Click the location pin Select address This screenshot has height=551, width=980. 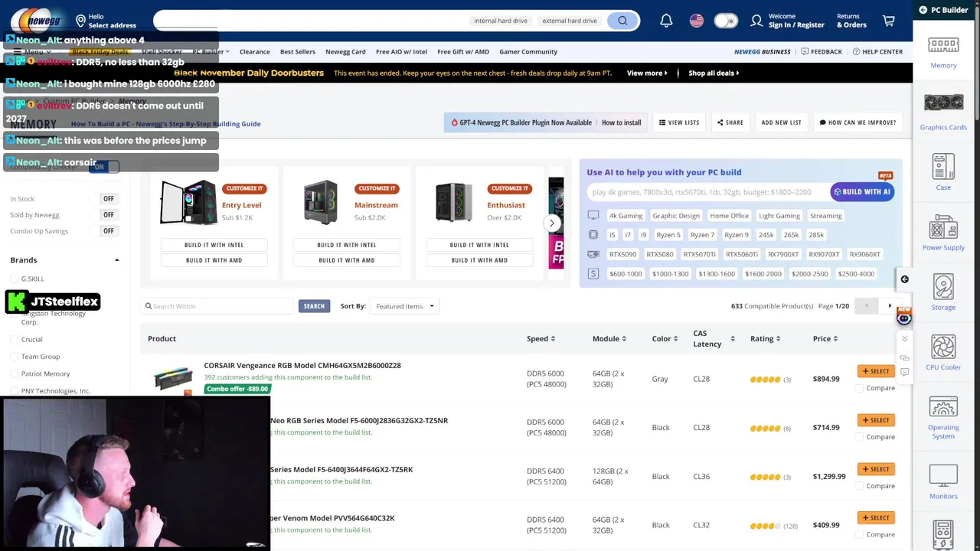80,21
